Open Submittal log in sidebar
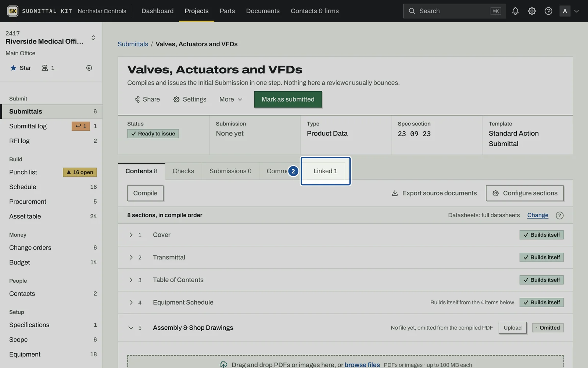Image resolution: width=588 pixels, height=368 pixels. (51, 126)
